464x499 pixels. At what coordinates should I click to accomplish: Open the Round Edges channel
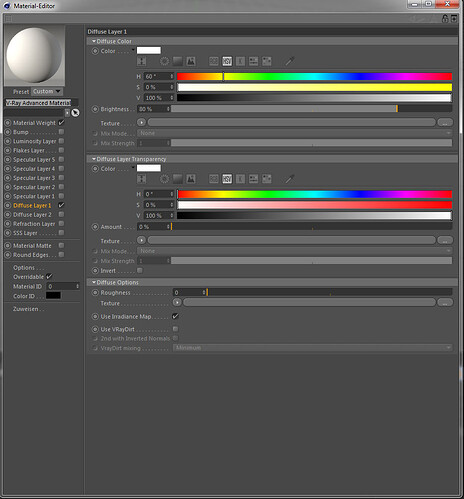31,255
